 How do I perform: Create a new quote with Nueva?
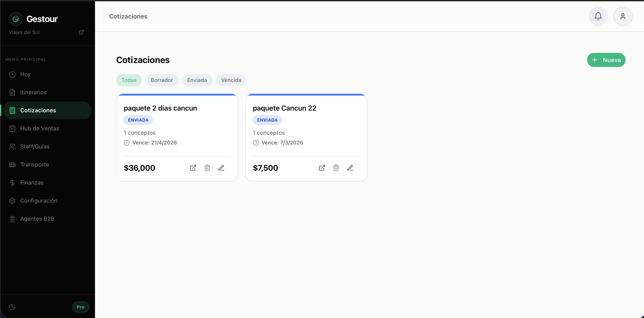point(606,60)
